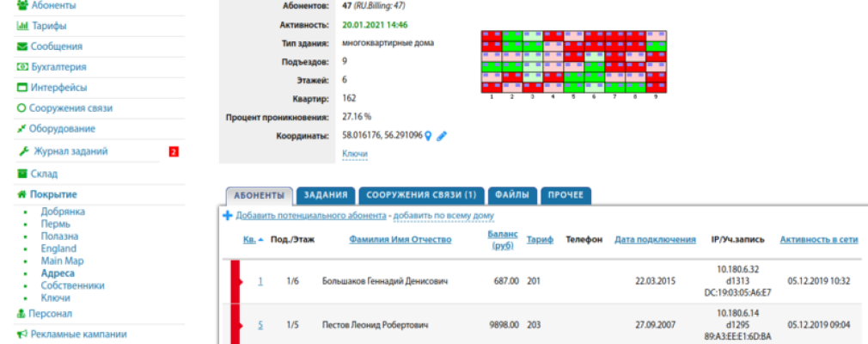The width and height of the screenshot is (868, 344).
Task: Click the Бухгалтерия money icon
Action: point(22,67)
